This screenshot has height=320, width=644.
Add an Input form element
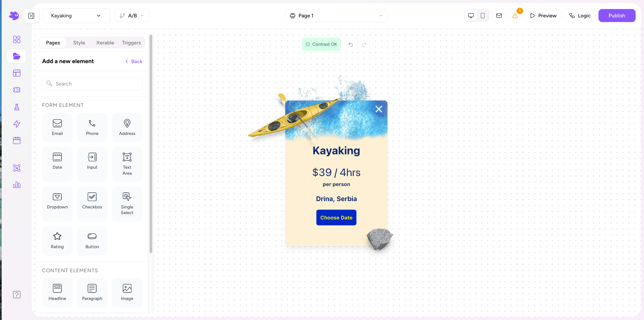click(x=92, y=164)
